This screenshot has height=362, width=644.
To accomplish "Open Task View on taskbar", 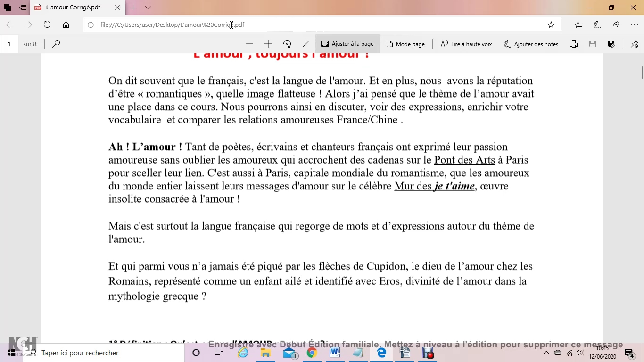I will pos(219,353).
